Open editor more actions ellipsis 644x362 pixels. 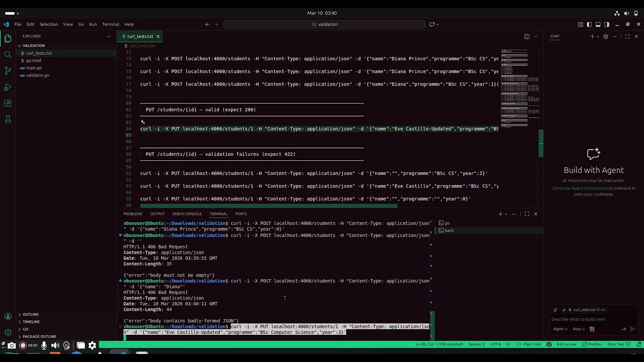pos(535,36)
